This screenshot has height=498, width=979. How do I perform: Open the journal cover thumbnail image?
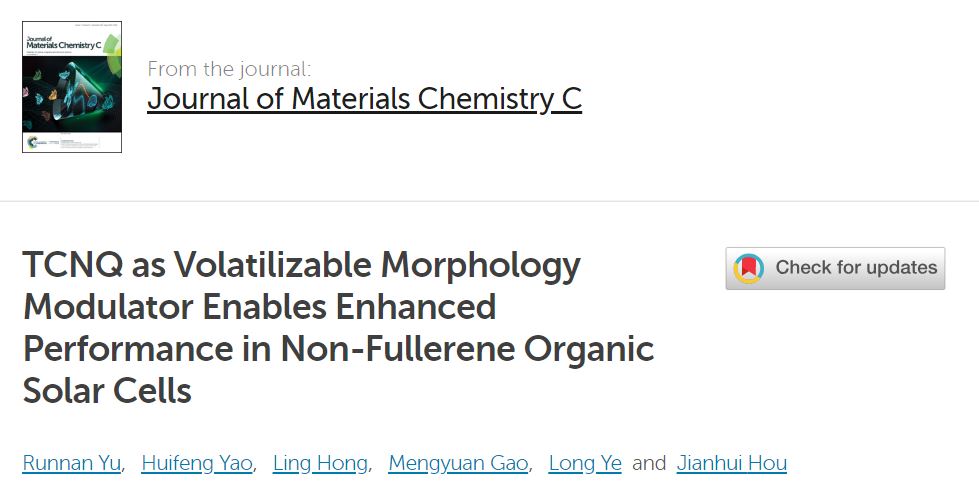click(x=72, y=87)
